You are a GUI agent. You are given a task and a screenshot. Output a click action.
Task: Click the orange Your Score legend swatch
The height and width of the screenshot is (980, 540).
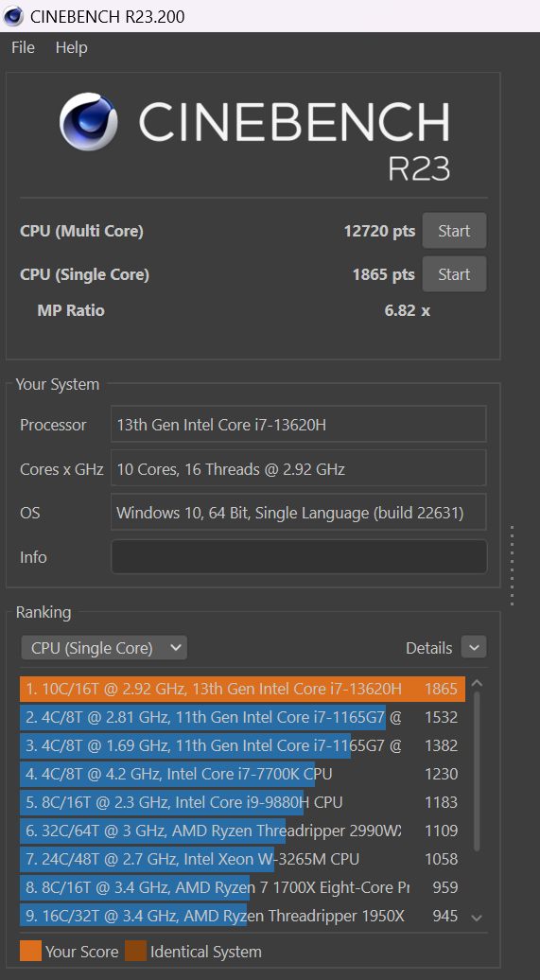30,952
